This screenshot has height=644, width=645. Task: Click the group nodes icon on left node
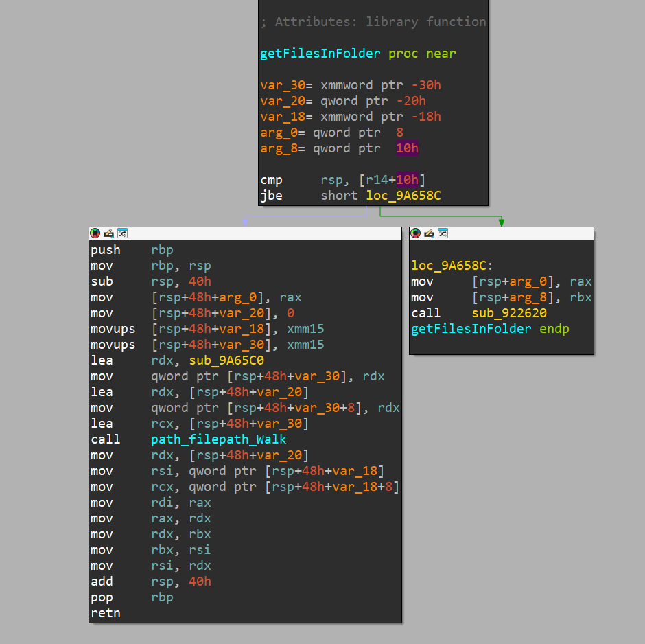(x=122, y=233)
